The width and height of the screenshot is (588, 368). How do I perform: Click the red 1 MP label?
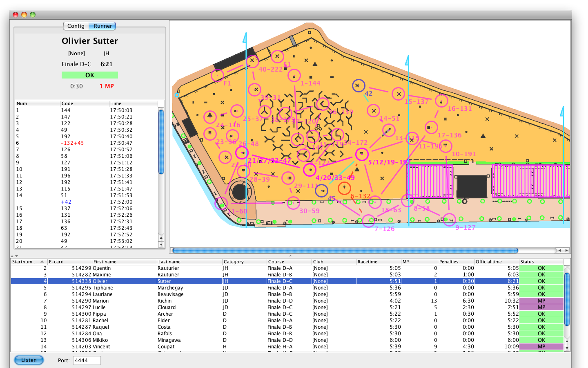[x=107, y=86]
